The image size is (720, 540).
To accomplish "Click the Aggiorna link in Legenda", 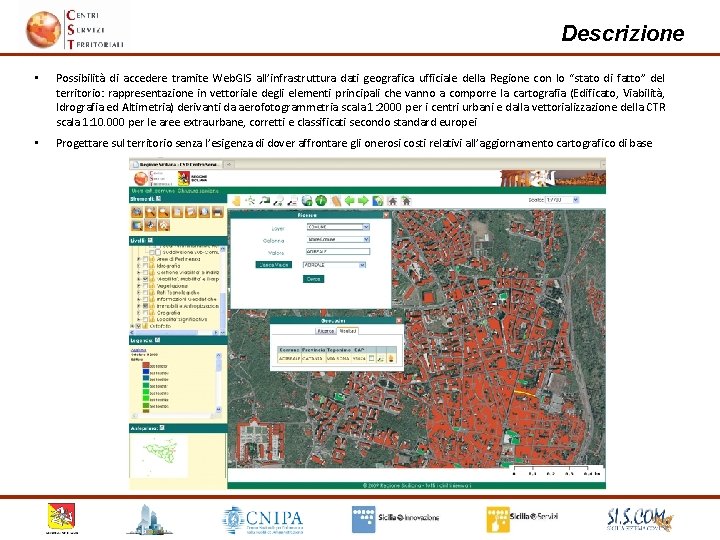I will click(138, 350).
